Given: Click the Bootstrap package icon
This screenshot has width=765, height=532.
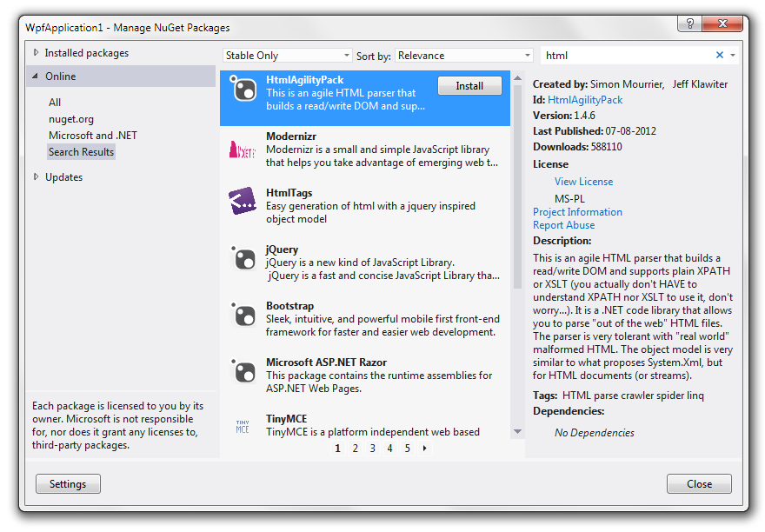Looking at the screenshot, I should (243, 314).
